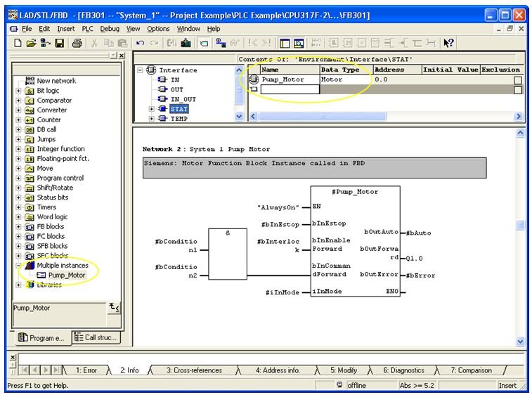Tick the Exclusion checkbox for Pump_Motor row
This screenshot has height=397, width=532.
517,80
